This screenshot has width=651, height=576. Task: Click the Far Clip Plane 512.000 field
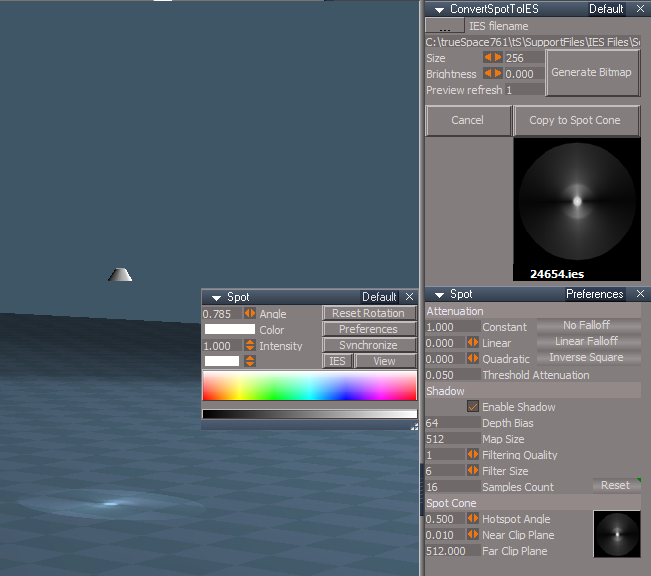click(453, 551)
